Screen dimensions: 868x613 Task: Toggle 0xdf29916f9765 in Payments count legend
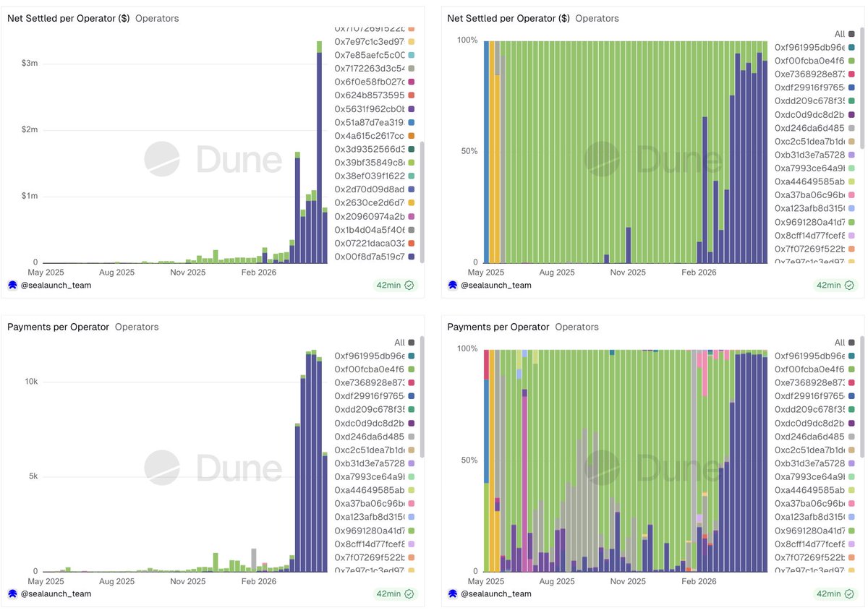click(x=375, y=396)
